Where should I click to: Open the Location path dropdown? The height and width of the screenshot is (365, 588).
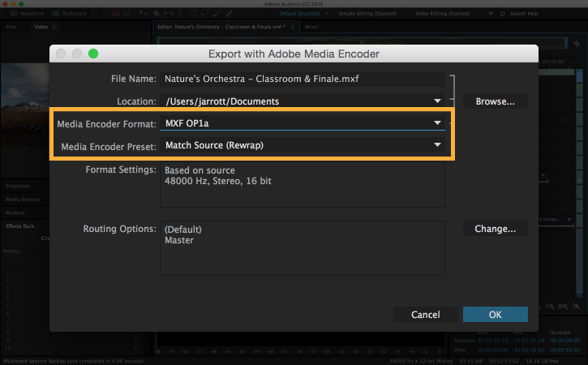438,101
